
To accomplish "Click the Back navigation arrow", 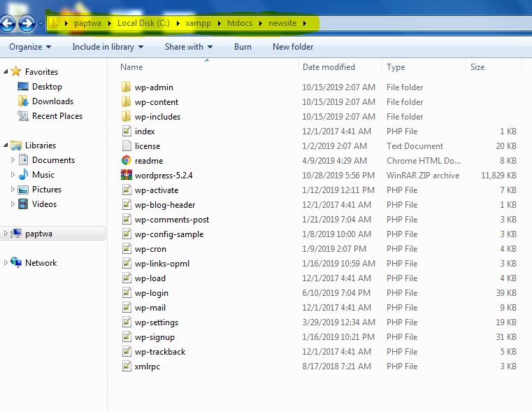I will tap(8, 23).
